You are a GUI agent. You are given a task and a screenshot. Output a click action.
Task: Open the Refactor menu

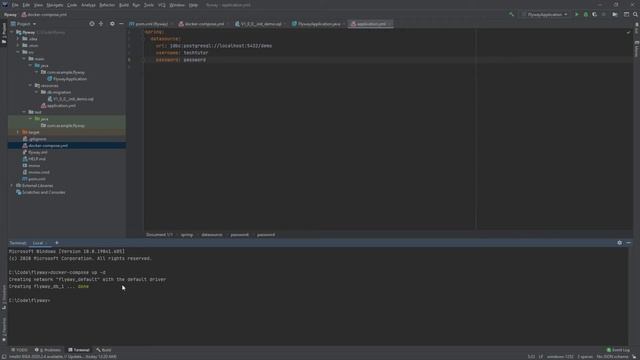tap(107, 5)
